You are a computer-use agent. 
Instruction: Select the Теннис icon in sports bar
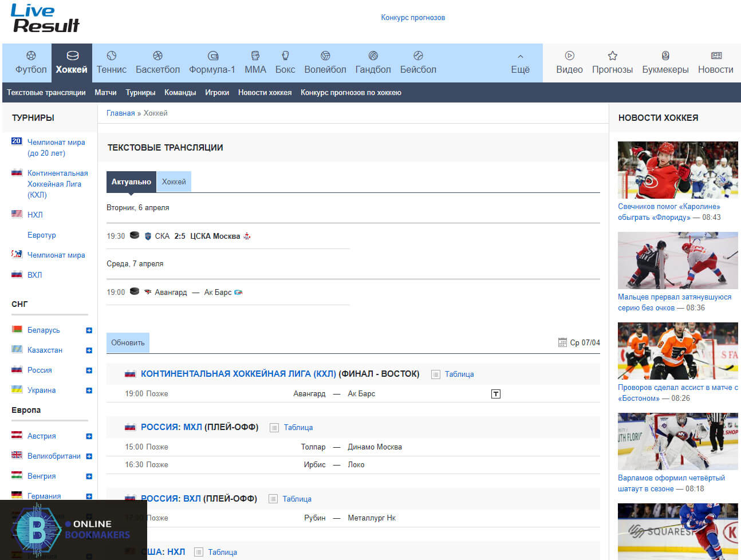(x=112, y=56)
